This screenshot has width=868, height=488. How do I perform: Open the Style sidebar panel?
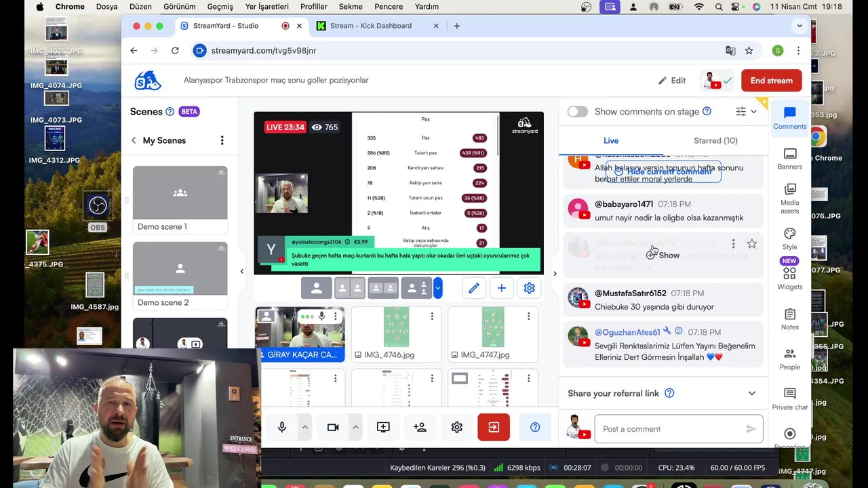coord(789,239)
